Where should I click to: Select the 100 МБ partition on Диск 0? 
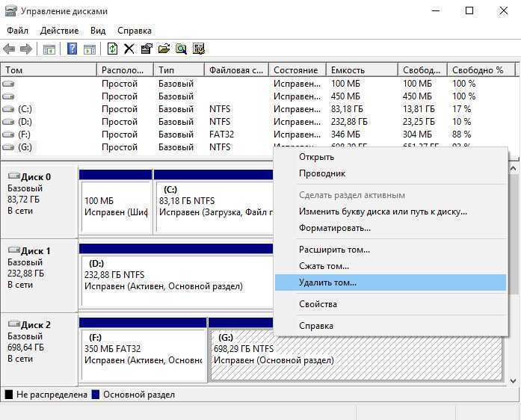(x=116, y=202)
